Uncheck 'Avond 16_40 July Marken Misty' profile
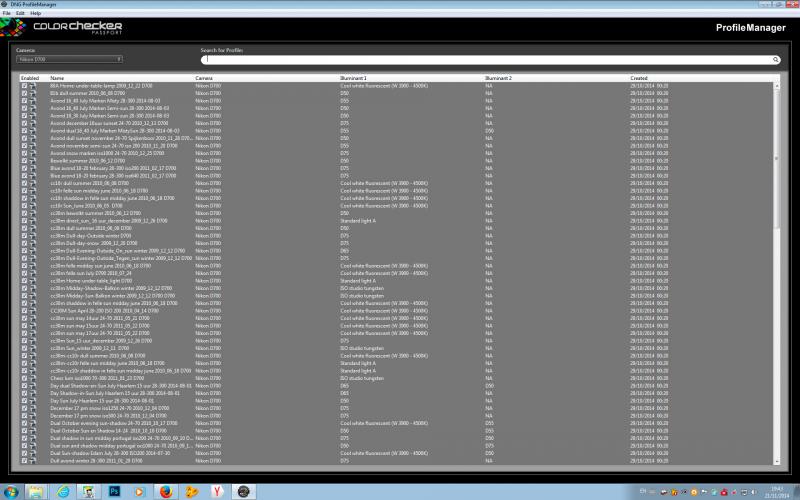 pos(24,101)
